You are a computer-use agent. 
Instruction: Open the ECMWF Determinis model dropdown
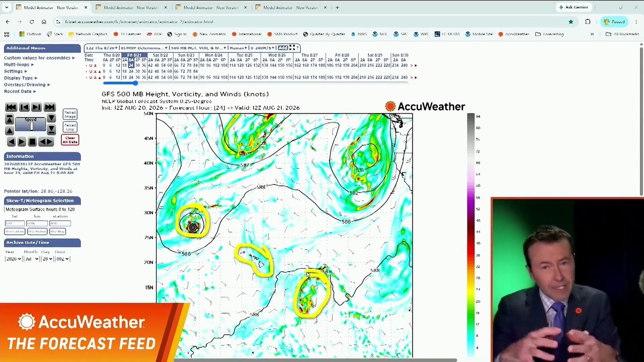(x=144, y=48)
